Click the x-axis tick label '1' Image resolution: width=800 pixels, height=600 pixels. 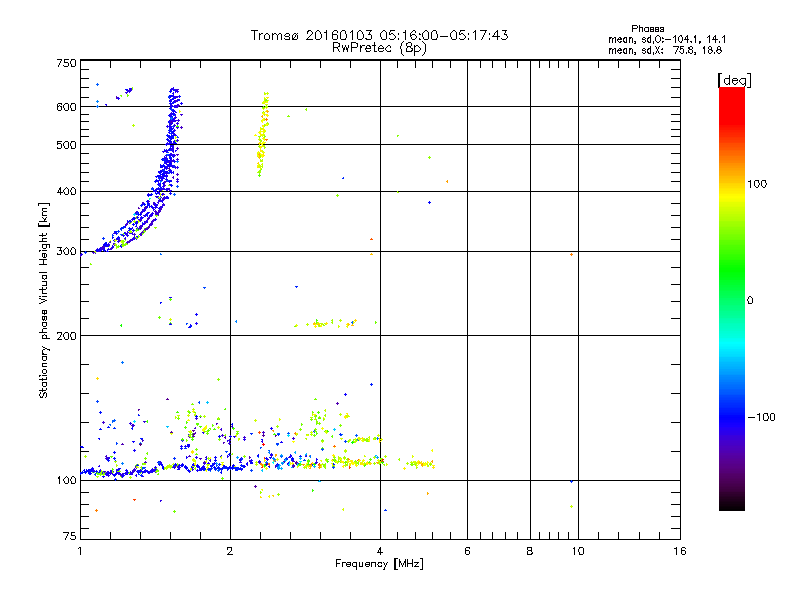[80, 551]
